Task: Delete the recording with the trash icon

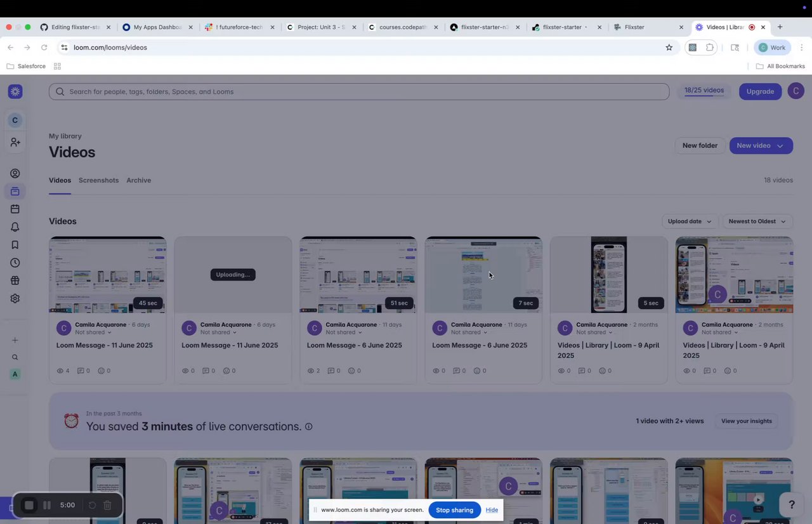Action: coord(107,505)
